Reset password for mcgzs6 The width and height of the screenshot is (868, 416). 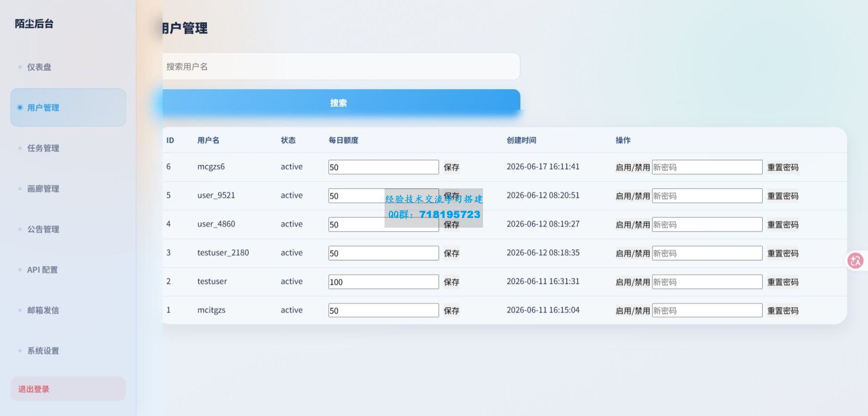click(783, 167)
